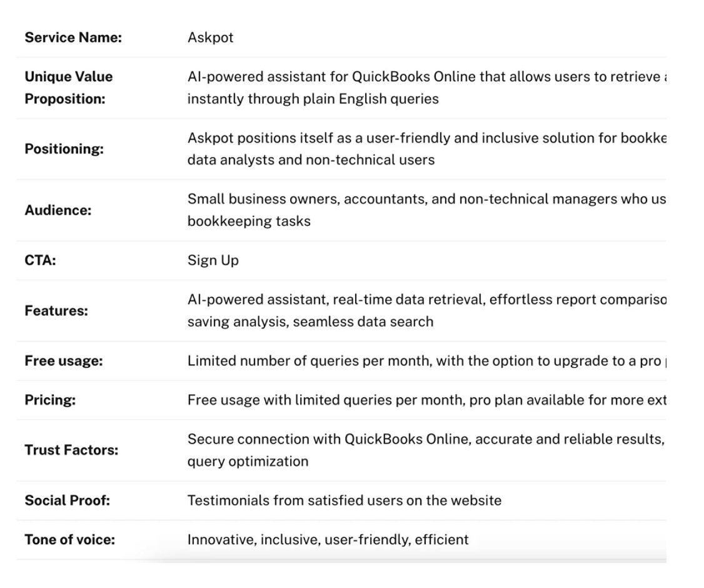The width and height of the screenshot is (704, 588).
Task: Click the "Free usage:" row label
Action: point(63,361)
